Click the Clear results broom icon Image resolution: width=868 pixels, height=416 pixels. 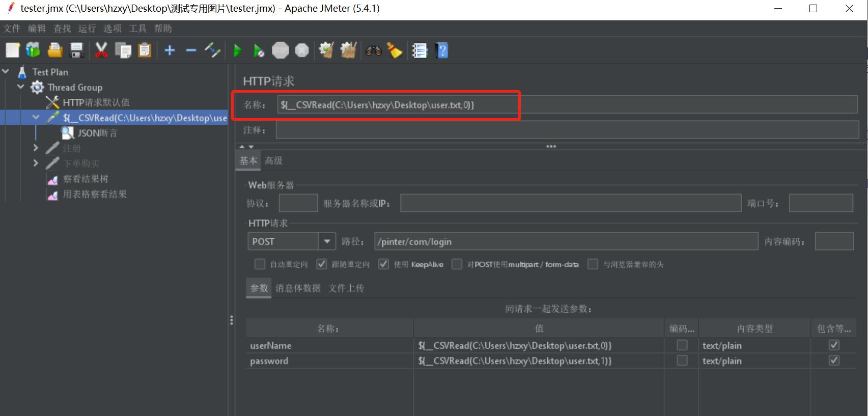click(x=326, y=50)
